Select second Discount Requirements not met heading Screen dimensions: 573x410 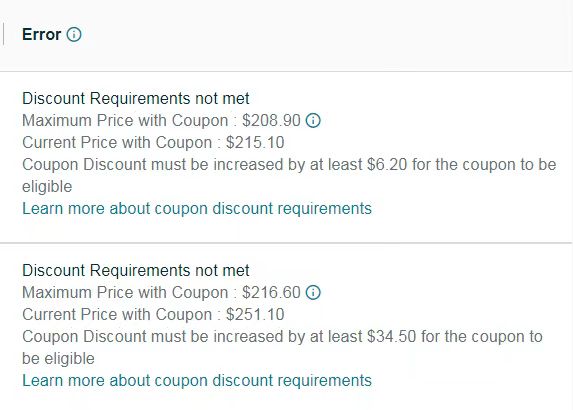(136, 270)
